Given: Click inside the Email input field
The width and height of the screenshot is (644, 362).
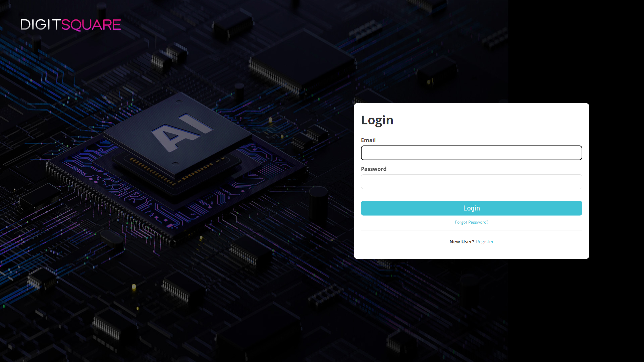Looking at the screenshot, I should click(x=471, y=153).
